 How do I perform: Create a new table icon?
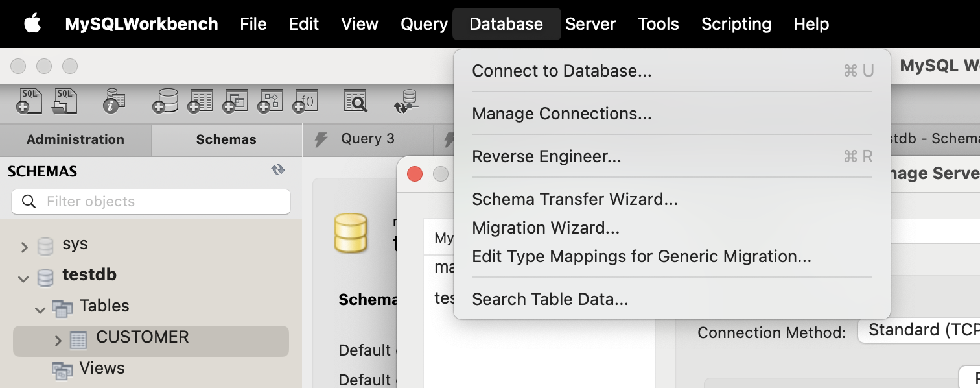pos(200,101)
